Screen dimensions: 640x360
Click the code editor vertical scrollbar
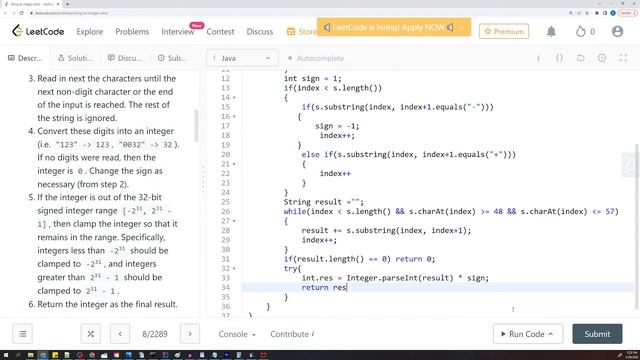636,227
